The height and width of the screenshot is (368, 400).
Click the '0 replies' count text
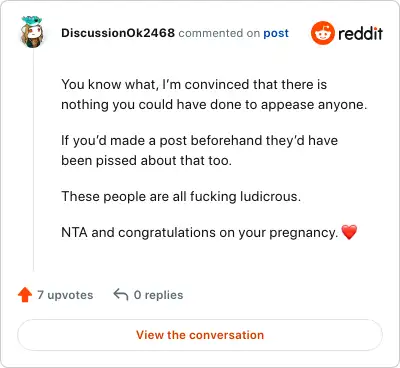click(x=158, y=295)
